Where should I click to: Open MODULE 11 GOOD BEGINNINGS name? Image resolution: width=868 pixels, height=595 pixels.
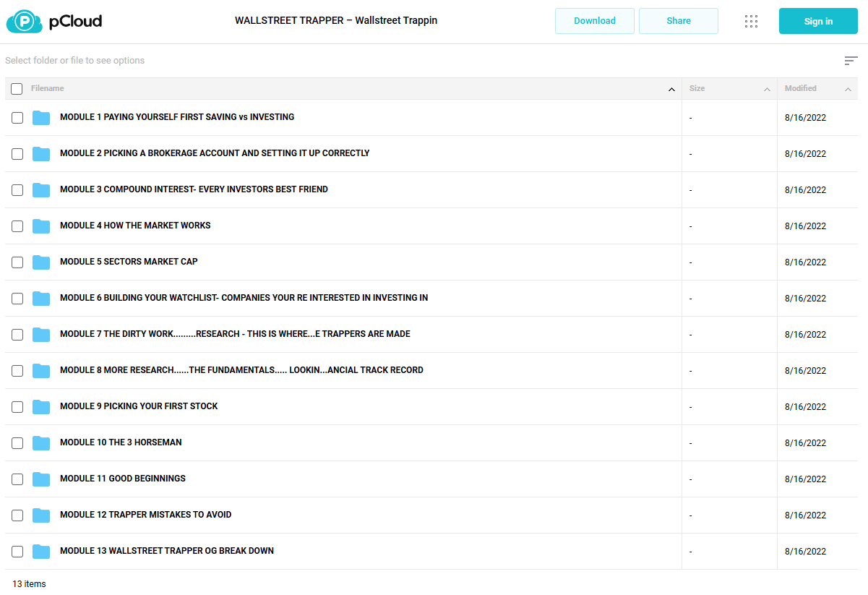click(x=123, y=479)
